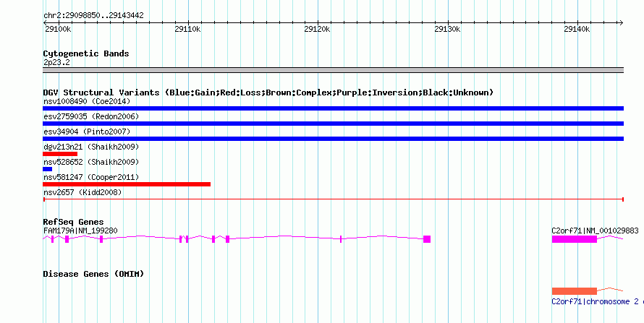Viewport: 644px width, 323px height.
Task: Select the dgv213n21 red loss bar
Action: (60, 154)
